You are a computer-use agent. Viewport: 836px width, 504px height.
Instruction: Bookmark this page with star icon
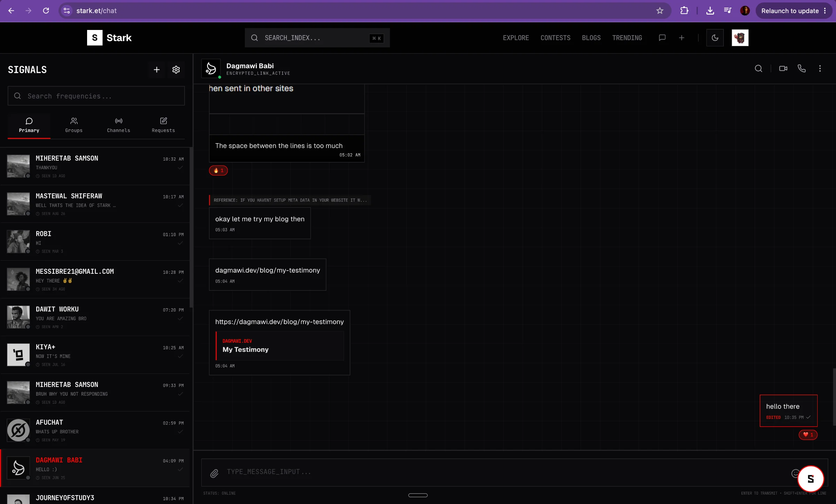pyautogui.click(x=660, y=11)
